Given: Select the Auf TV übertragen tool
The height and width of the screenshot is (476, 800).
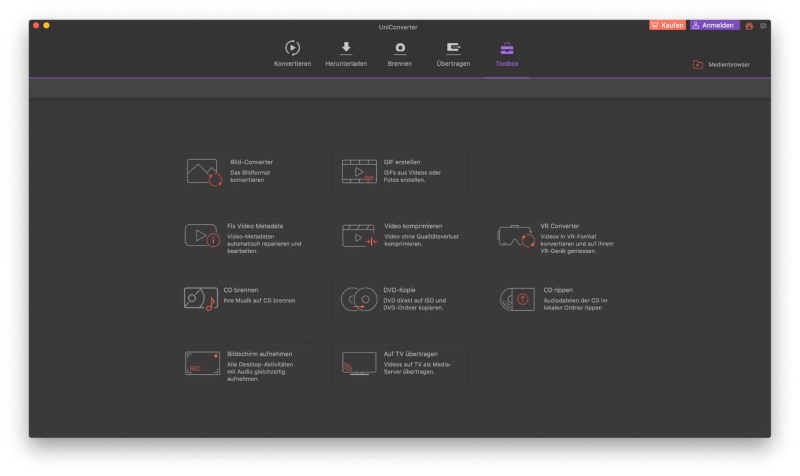Looking at the screenshot, I should 399,365.
